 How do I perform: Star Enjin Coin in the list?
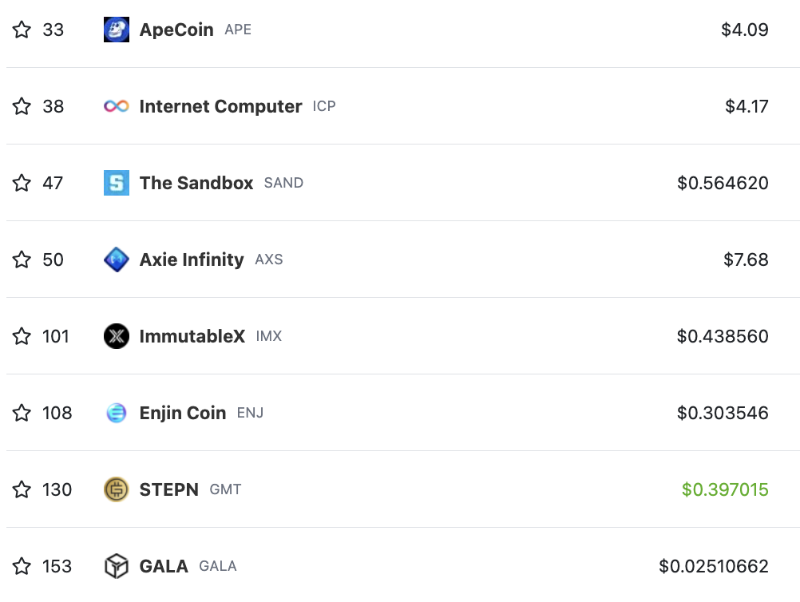21,413
